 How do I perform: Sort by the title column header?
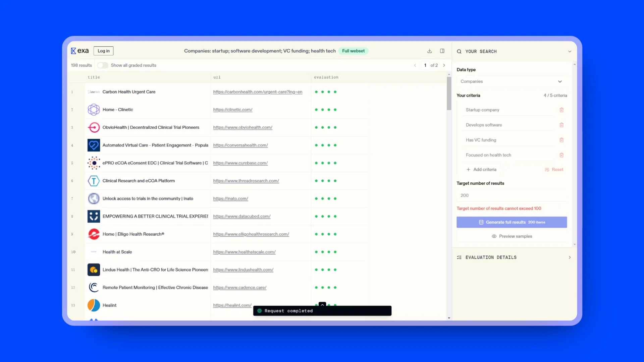(x=94, y=77)
